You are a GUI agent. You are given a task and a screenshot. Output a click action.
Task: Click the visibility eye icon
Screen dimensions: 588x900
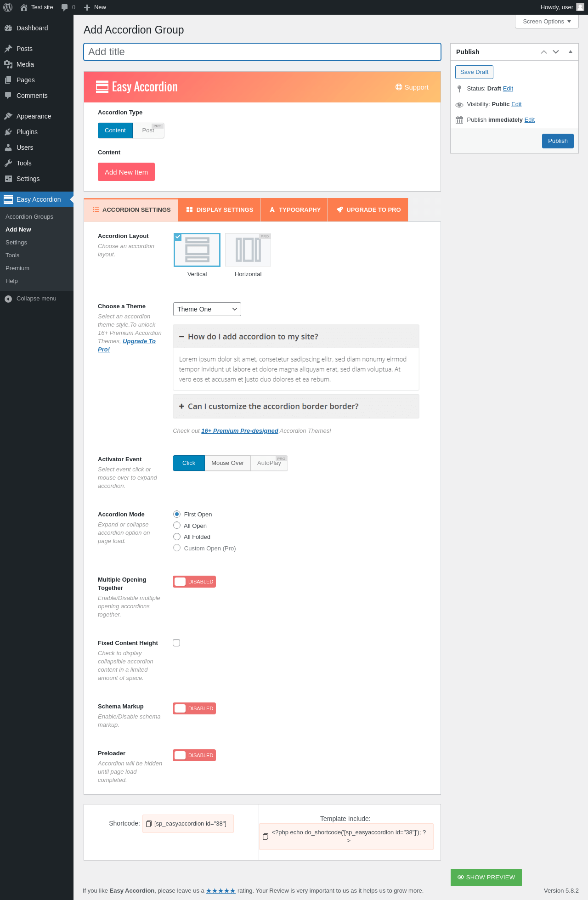click(x=459, y=105)
